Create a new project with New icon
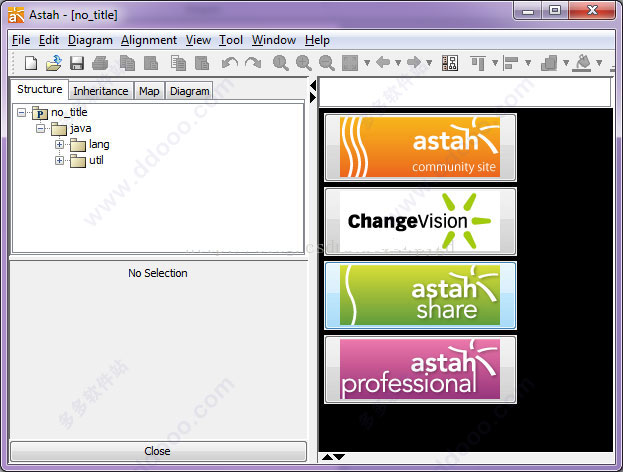The width and height of the screenshot is (623, 472). click(x=31, y=63)
